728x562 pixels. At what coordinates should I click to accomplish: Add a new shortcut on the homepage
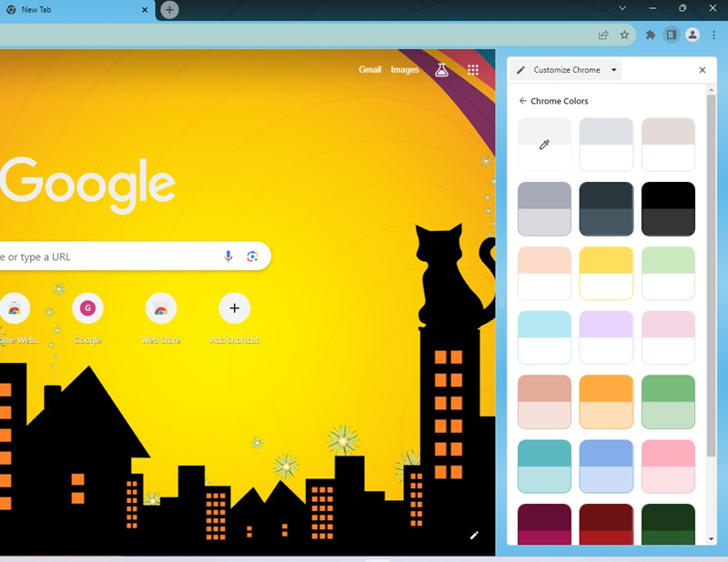[234, 309]
